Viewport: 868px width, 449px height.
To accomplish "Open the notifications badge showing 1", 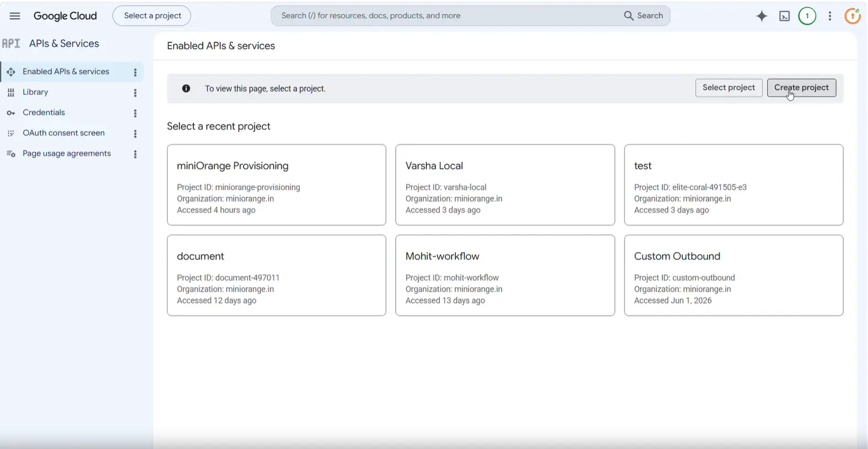I will 807,16.
